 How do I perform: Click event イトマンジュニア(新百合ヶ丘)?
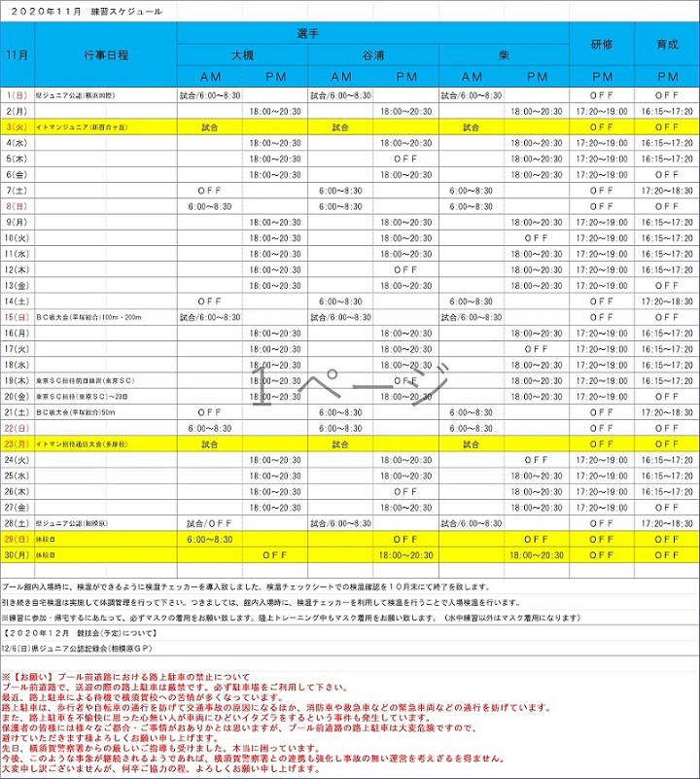(x=82, y=127)
